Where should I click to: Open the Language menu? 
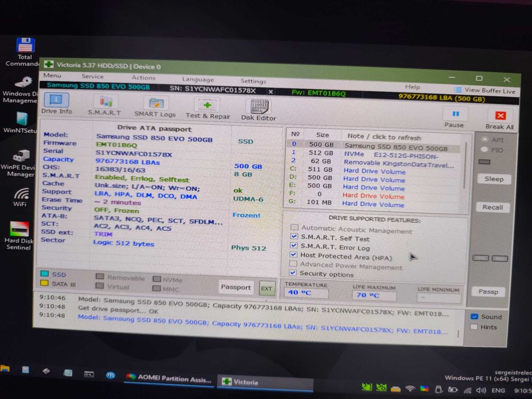pyautogui.click(x=198, y=79)
